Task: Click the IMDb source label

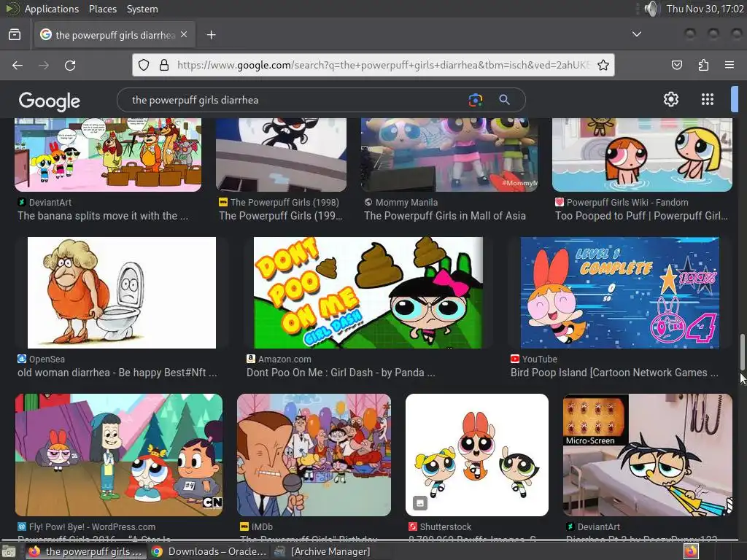Action: 262,526
